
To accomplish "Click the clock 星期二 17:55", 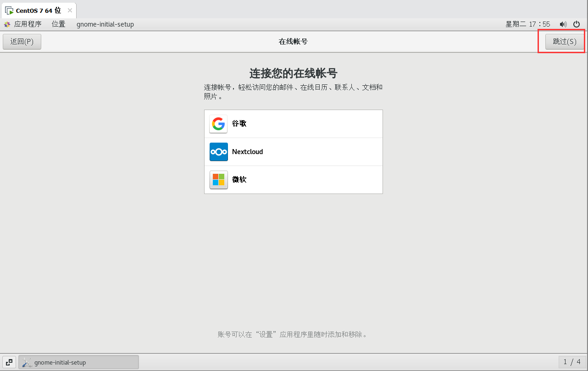I will point(527,24).
